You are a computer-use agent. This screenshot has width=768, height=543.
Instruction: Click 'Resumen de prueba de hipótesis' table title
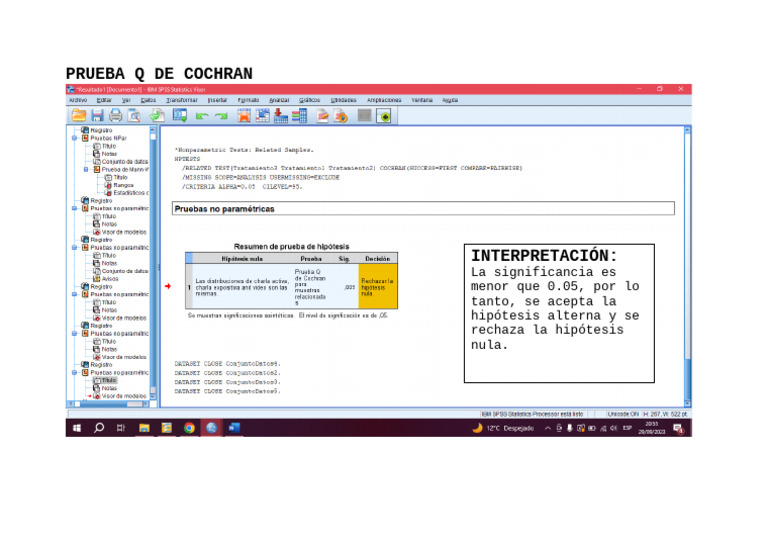tap(291, 246)
